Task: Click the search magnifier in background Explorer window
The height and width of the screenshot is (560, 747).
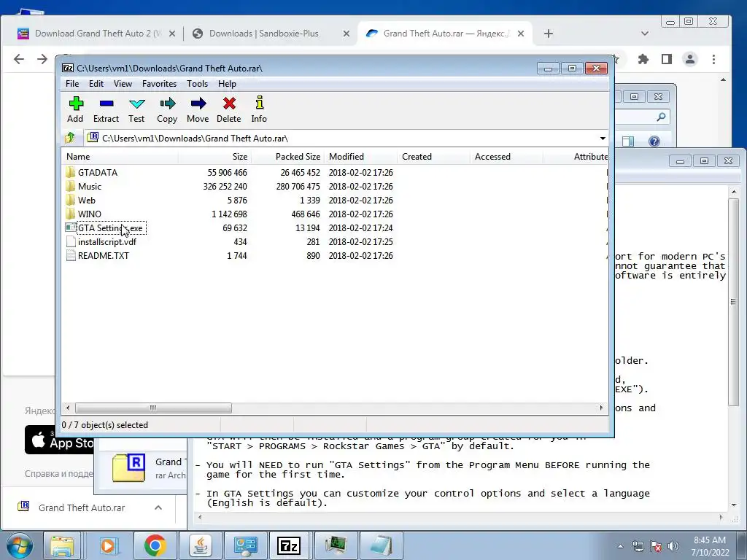Action: click(661, 117)
